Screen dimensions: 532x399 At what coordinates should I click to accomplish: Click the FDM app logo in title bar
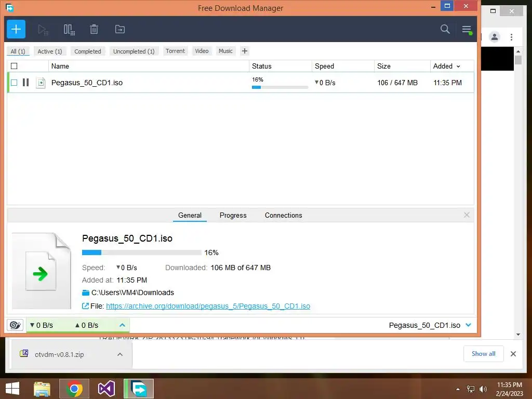(x=9, y=7)
